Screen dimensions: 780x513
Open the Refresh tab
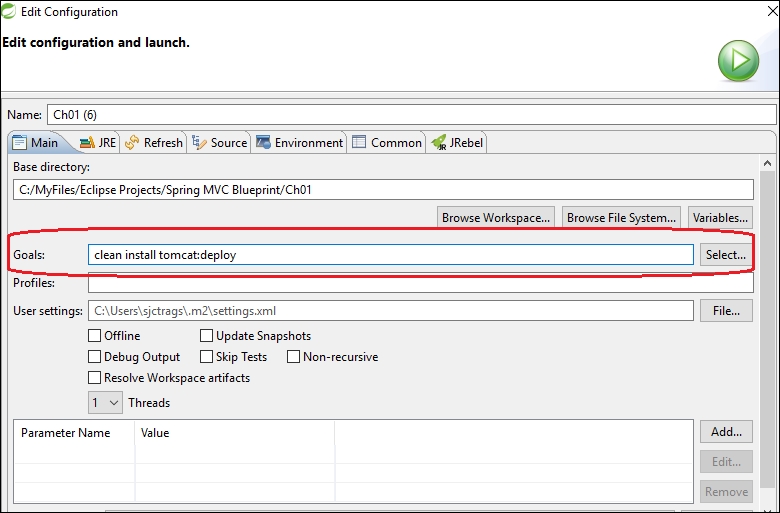point(154,143)
